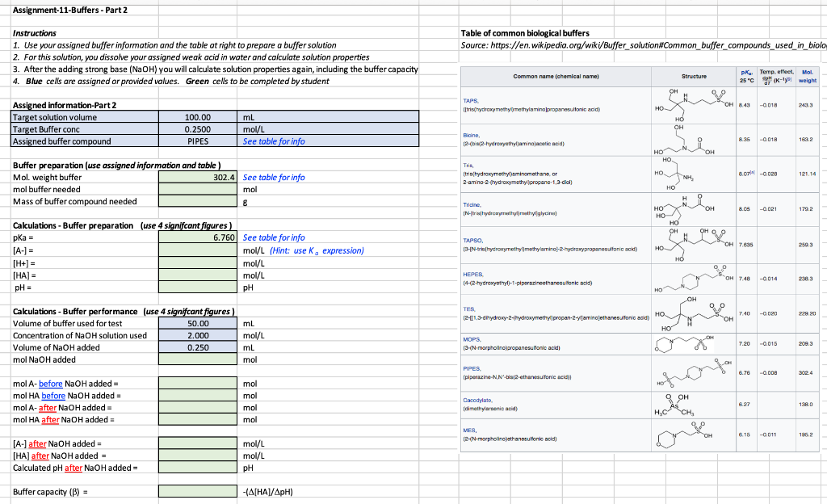Click the -(Δ[HA]/ΔpH) formula text
The height and width of the screenshot is (504, 827).
click(268, 492)
